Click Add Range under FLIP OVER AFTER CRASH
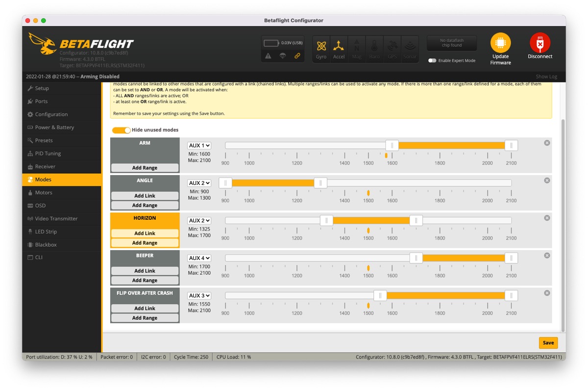This screenshot has width=588, height=390. tap(145, 318)
